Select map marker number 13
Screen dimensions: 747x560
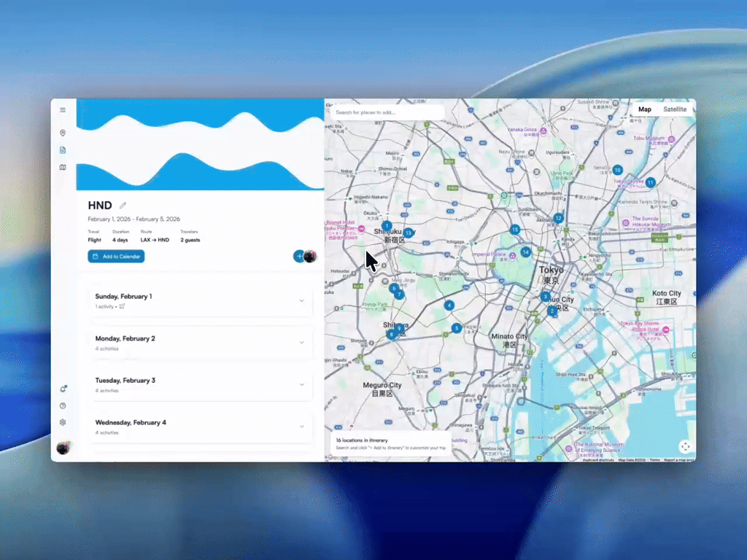coord(409,233)
